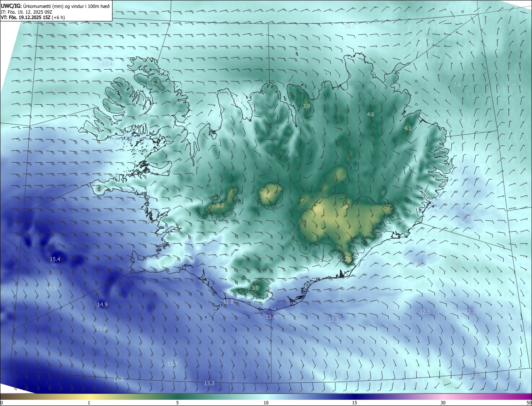Click the 15.4 value label on the map
Viewport: 532px width, 406px height.
click(x=55, y=259)
